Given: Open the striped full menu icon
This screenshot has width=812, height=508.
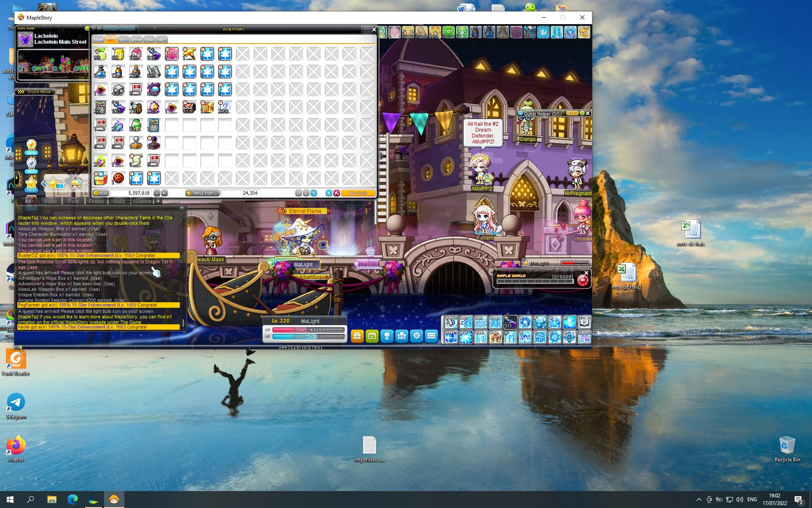Looking at the screenshot, I should pos(430,335).
